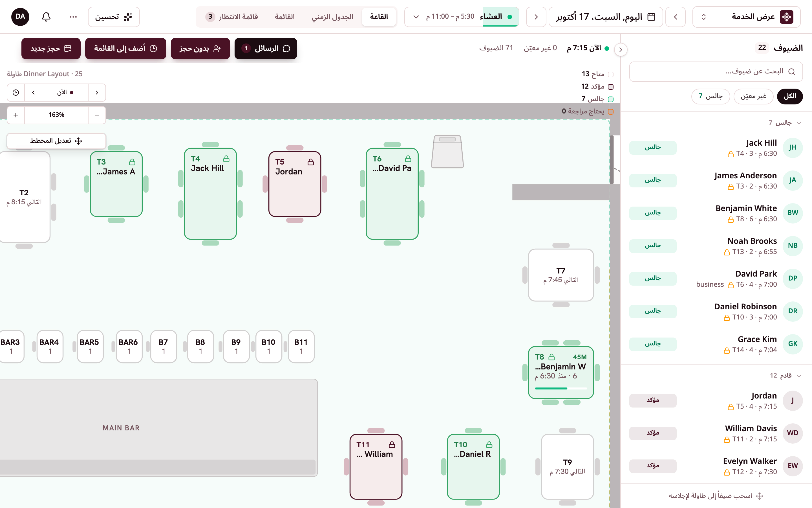Collapse the قادم 12 guest group
Image resolution: width=812 pixels, height=508 pixels.
[799, 376]
